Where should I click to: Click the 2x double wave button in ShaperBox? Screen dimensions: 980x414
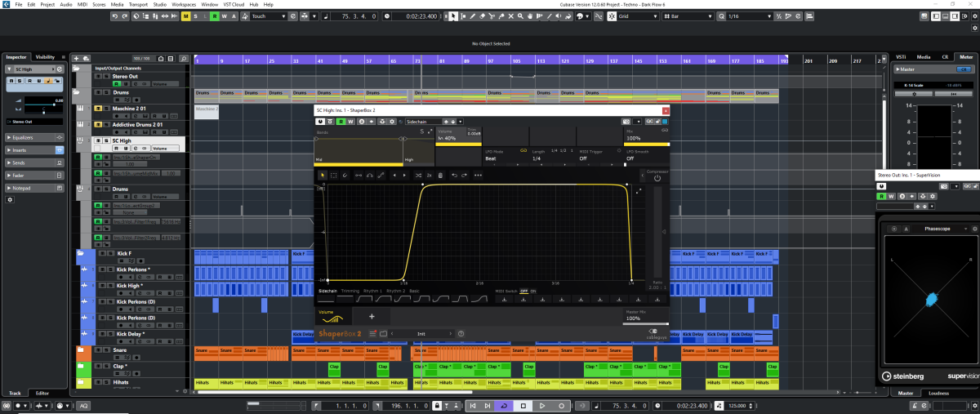pyautogui.click(x=429, y=175)
